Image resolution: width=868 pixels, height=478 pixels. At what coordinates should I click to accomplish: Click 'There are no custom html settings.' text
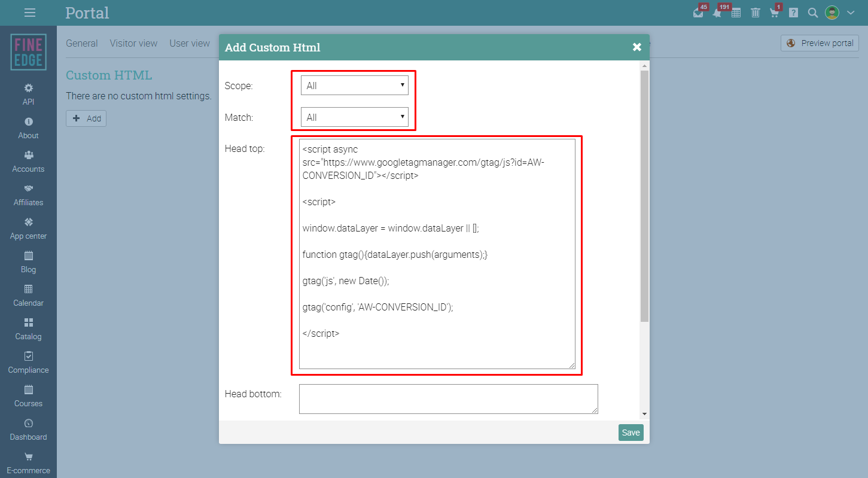click(x=139, y=96)
